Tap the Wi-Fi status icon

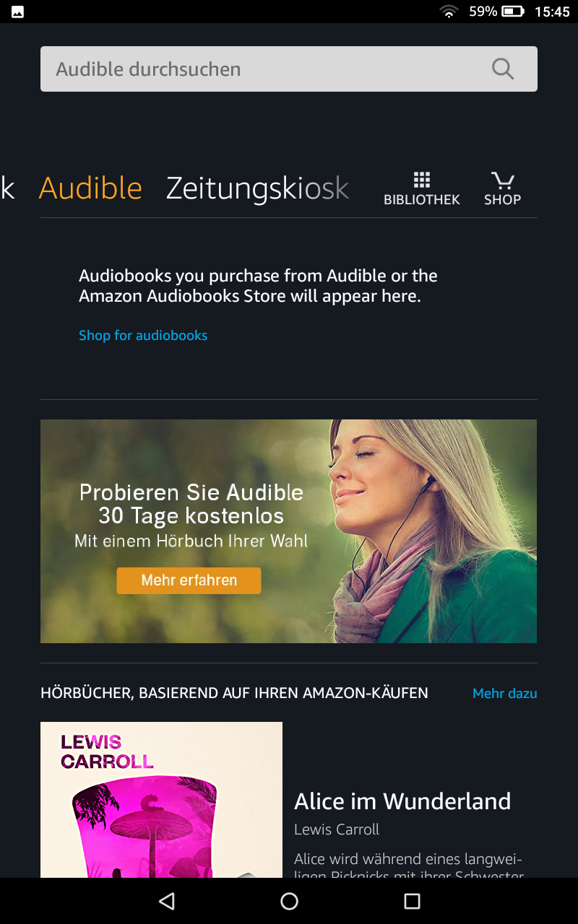449,12
